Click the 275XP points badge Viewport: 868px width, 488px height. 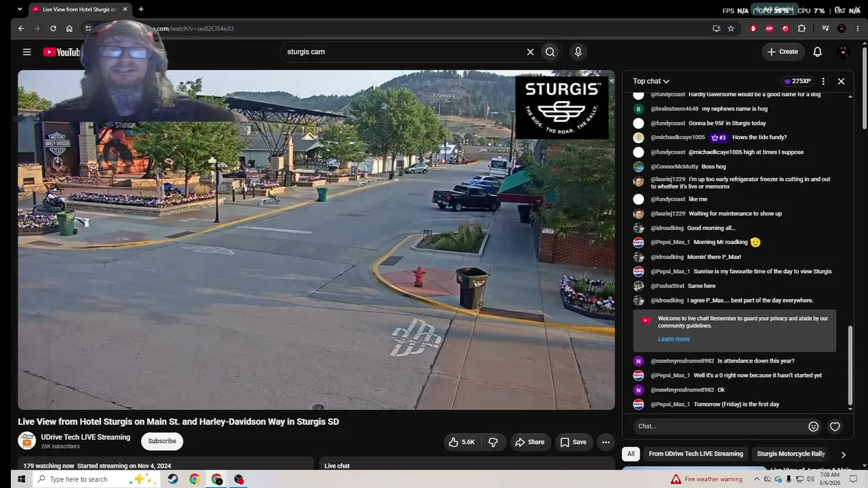[797, 81]
